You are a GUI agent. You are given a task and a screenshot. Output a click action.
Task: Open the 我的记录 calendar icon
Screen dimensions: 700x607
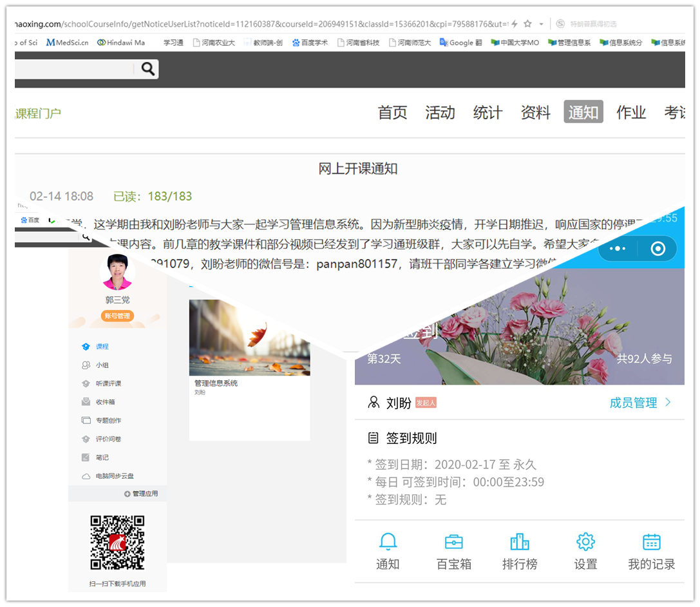pyautogui.click(x=651, y=542)
